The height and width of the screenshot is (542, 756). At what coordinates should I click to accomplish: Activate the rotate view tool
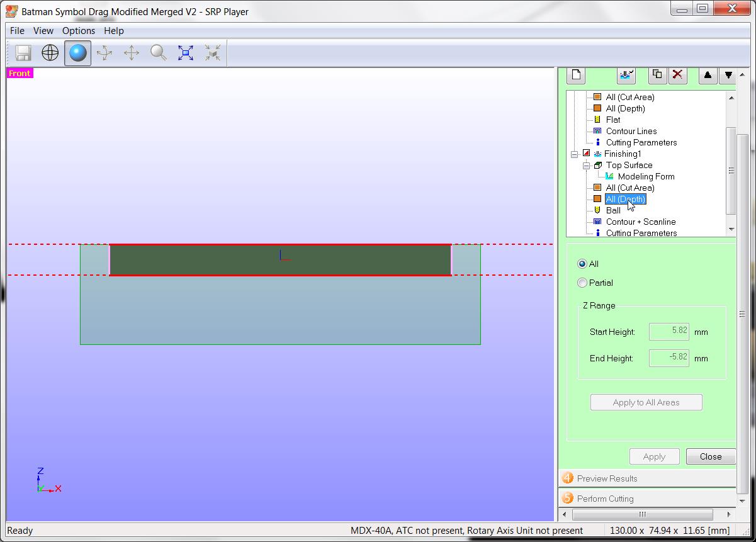pos(104,53)
